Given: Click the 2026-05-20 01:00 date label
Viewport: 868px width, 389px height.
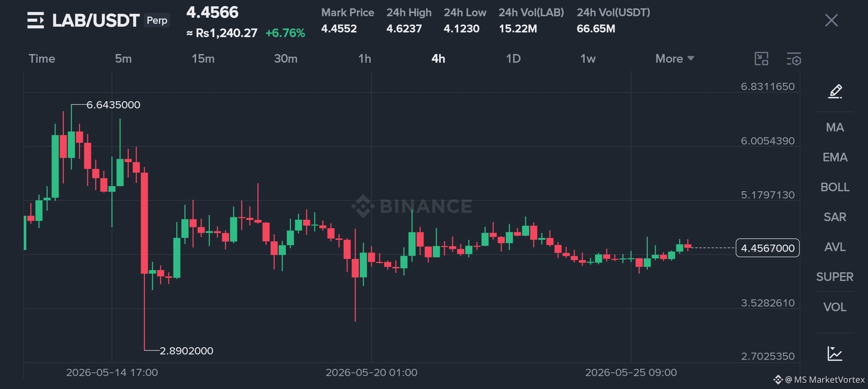Looking at the screenshot, I should pos(372,372).
